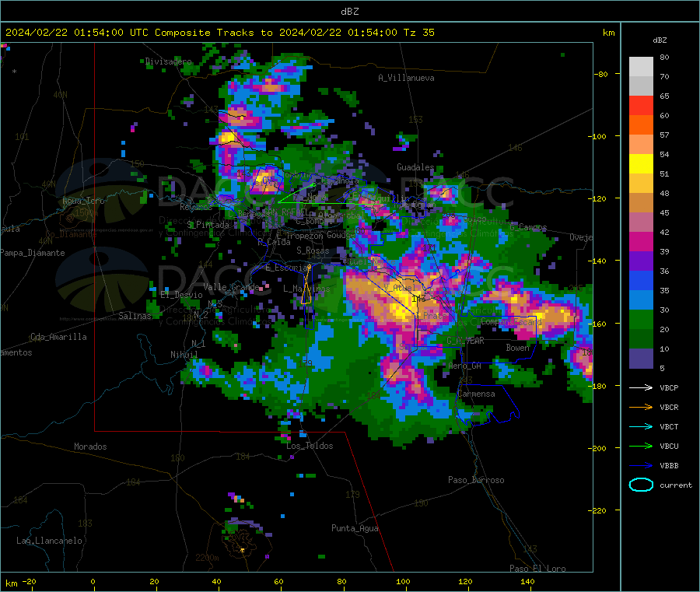Pick the slate 5-10 dBZ color band
The image size is (700, 592).
click(641, 359)
